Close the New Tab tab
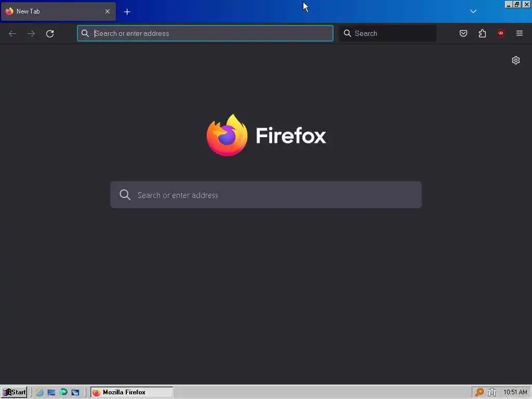 (108, 11)
